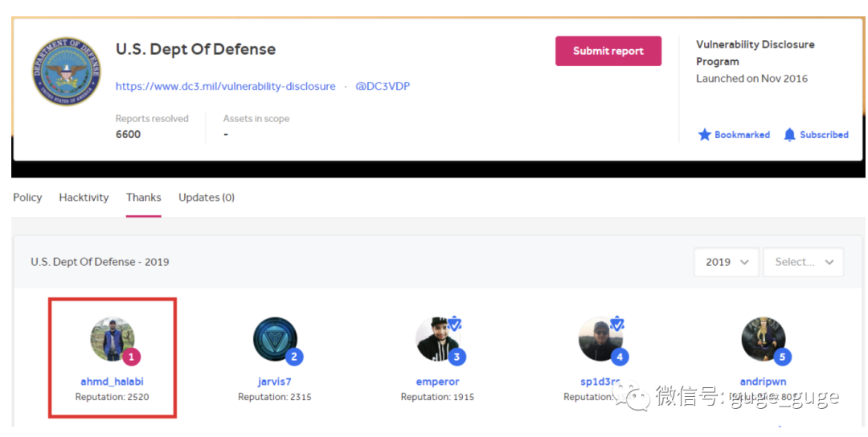This screenshot has width=868, height=437.
Task: Click the rank 1 badge on ahmd_halabi
Action: [x=131, y=357]
